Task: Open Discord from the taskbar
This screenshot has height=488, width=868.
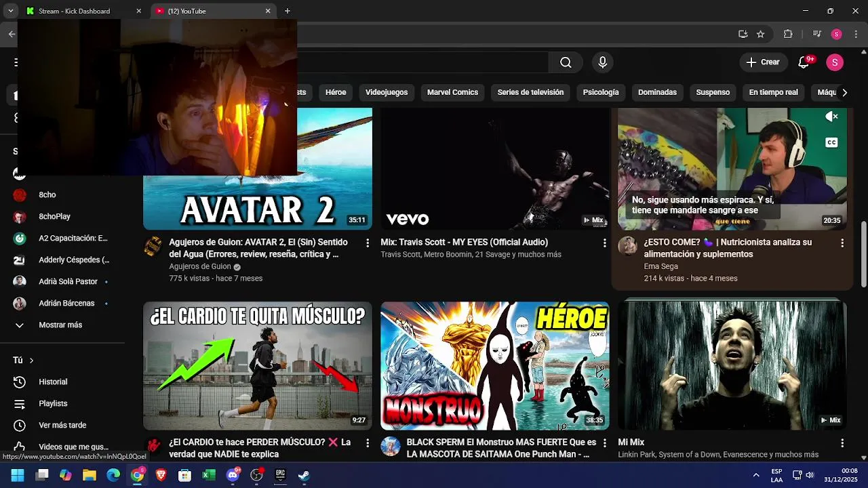Action: (233, 475)
